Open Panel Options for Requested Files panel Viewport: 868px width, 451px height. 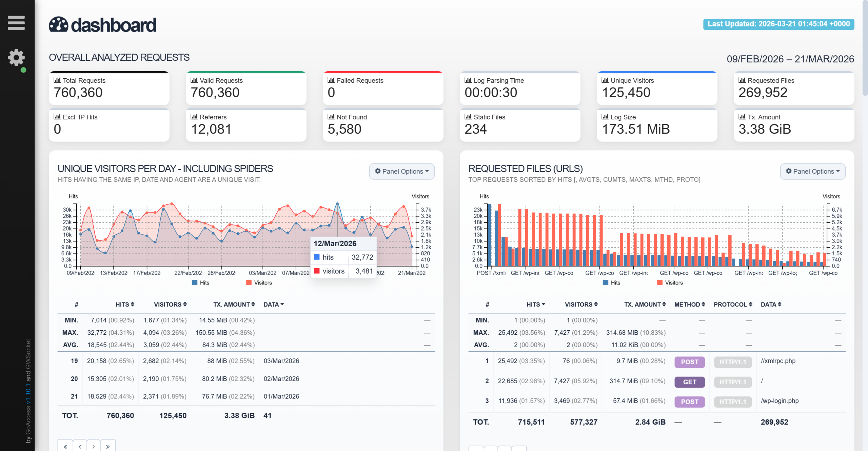click(813, 171)
